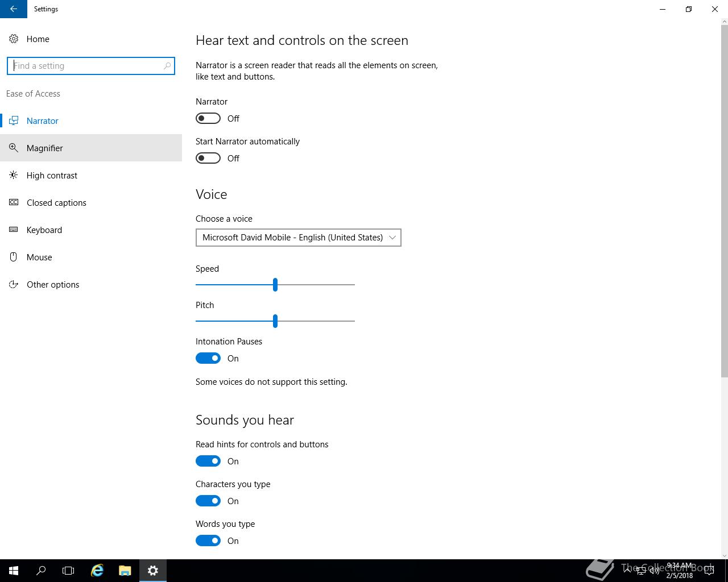The height and width of the screenshot is (582, 728).
Task: Click the search magnifier in Find a setting
Action: (x=167, y=66)
